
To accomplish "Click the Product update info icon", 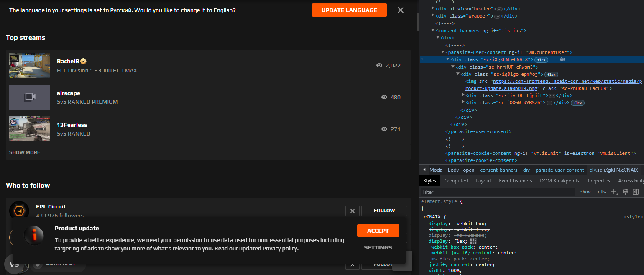I will (x=35, y=236).
